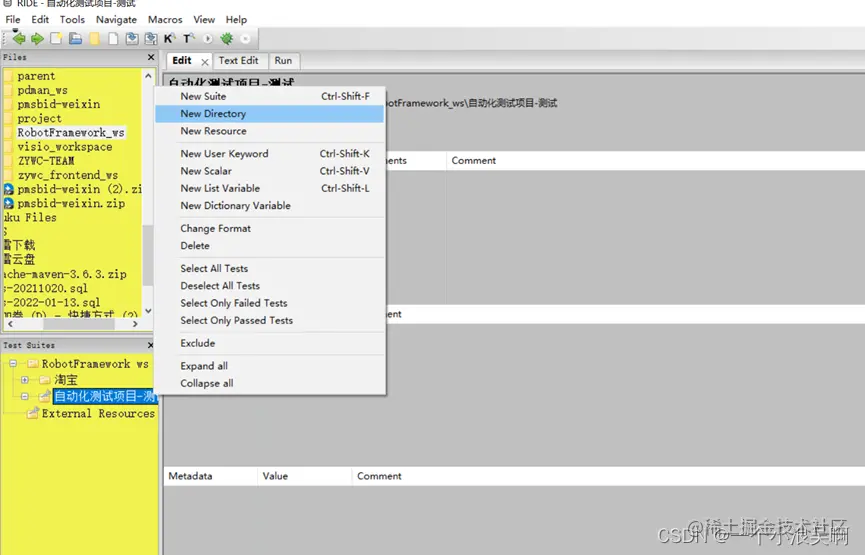Viewport: 865px width, 555px height.
Task: Choose Select Only Passed Tests
Action: point(270,321)
